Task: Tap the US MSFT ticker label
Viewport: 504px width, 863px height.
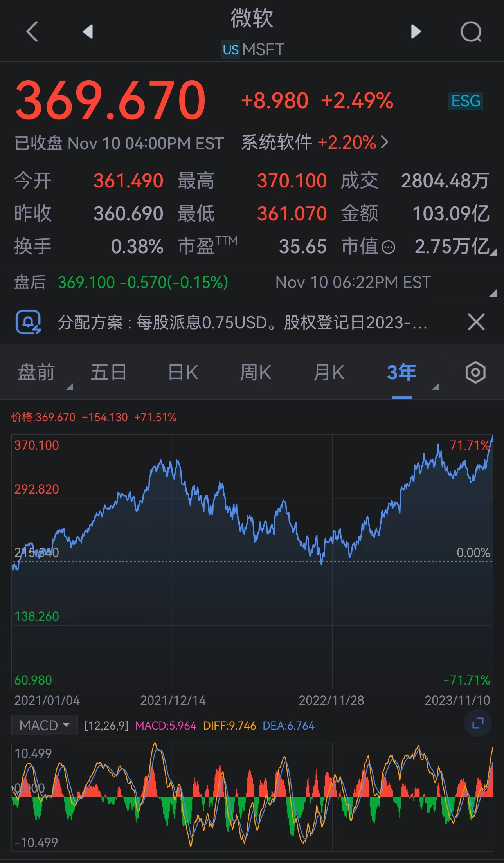Action: [x=252, y=50]
